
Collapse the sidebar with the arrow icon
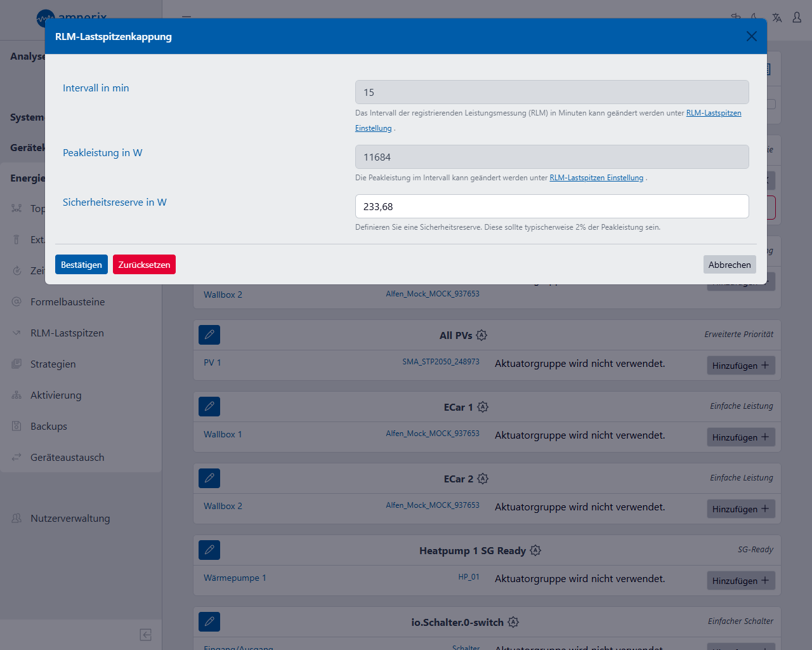pyautogui.click(x=145, y=635)
